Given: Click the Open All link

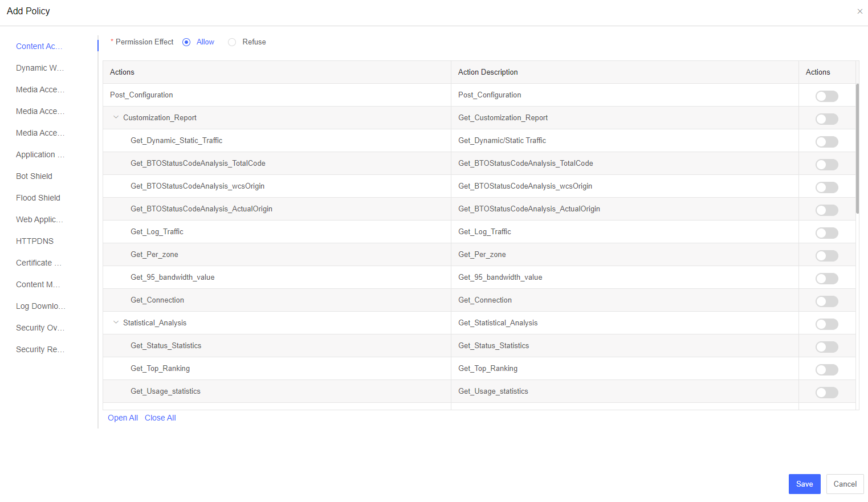Looking at the screenshot, I should (123, 418).
